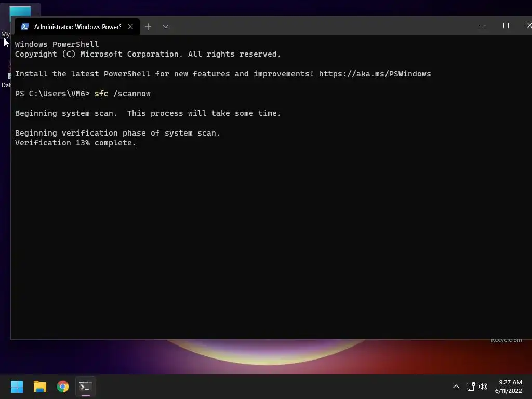Image resolution: width=532 pixels, height=399 pixels.
Task: Open the clock showing 9:27 AM
Action: 508,387
